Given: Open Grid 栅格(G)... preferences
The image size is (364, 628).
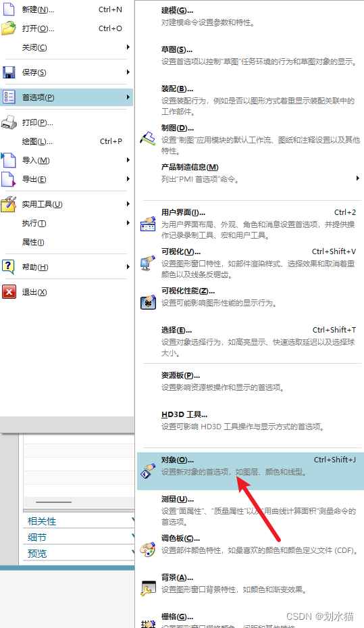Looking at the screenshot, I should 250,619.
